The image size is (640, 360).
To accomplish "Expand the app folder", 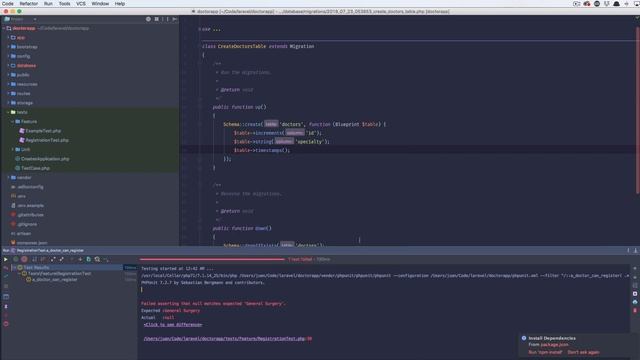I will [8, 38].
